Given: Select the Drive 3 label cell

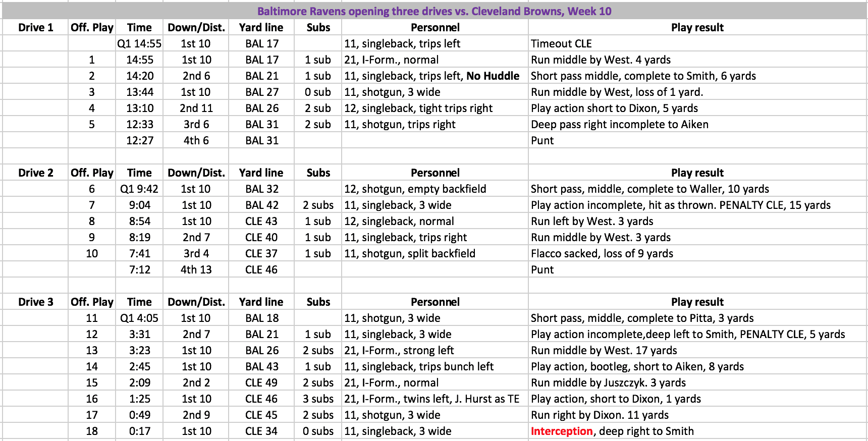Looking at the screenshot, I should [35, 302].
